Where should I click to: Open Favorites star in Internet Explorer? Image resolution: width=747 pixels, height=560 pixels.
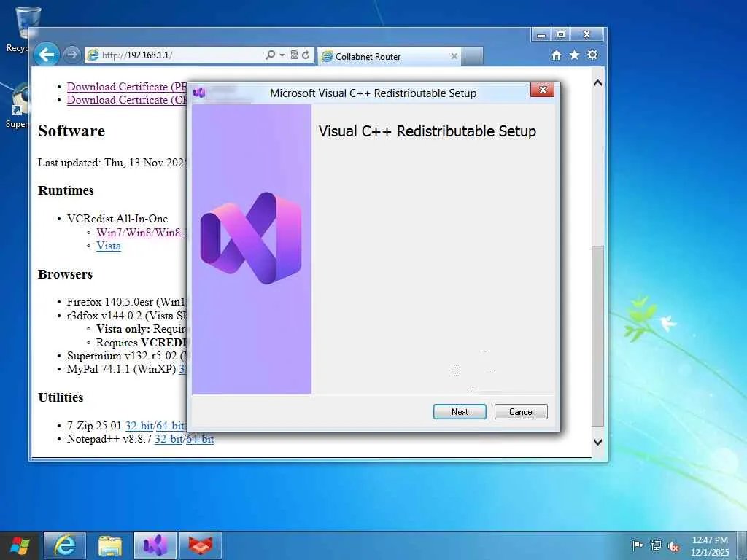click(x=575, y=55)
